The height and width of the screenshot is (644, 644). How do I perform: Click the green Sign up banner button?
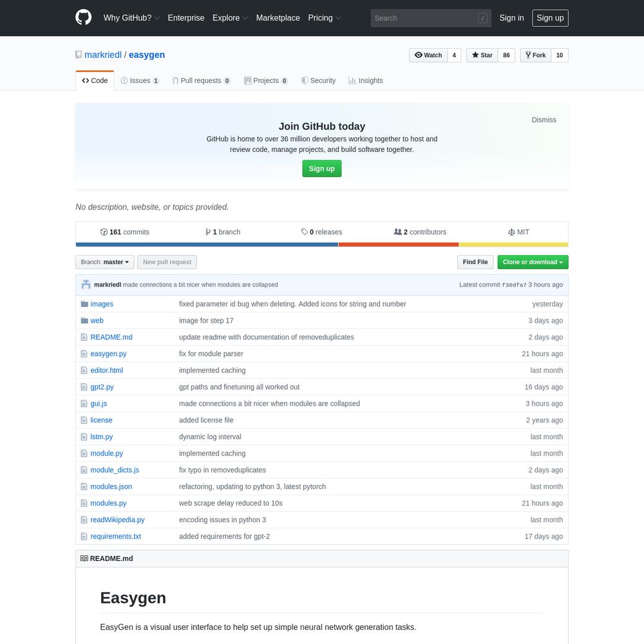click(x=322, y=168)
